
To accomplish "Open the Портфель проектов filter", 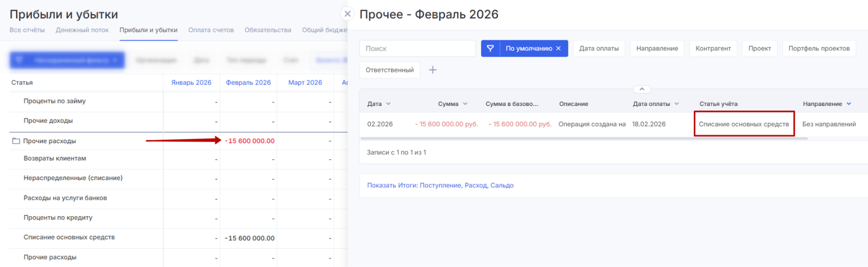I will tap(818, 49).
